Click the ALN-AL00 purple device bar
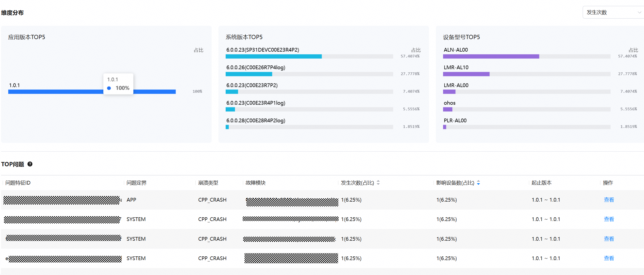Viewport: 644px width, 275px height. click(491, 56)
